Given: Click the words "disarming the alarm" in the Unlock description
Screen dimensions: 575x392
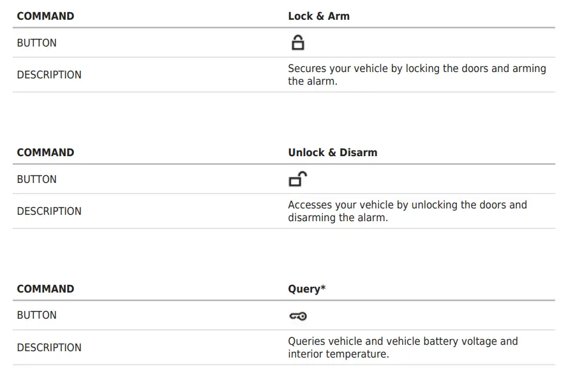Looking at the screenshot, I should (337, 218).
